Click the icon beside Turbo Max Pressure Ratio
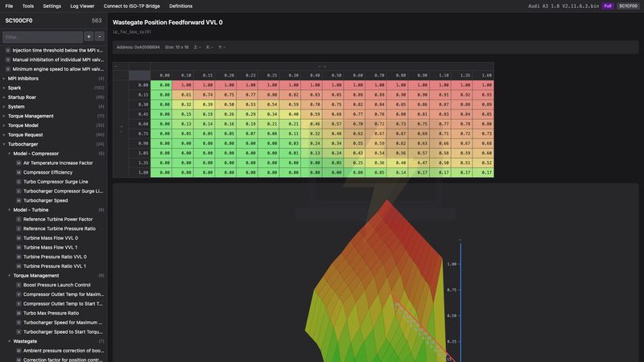644x362 pixels. tap(19, 313)
